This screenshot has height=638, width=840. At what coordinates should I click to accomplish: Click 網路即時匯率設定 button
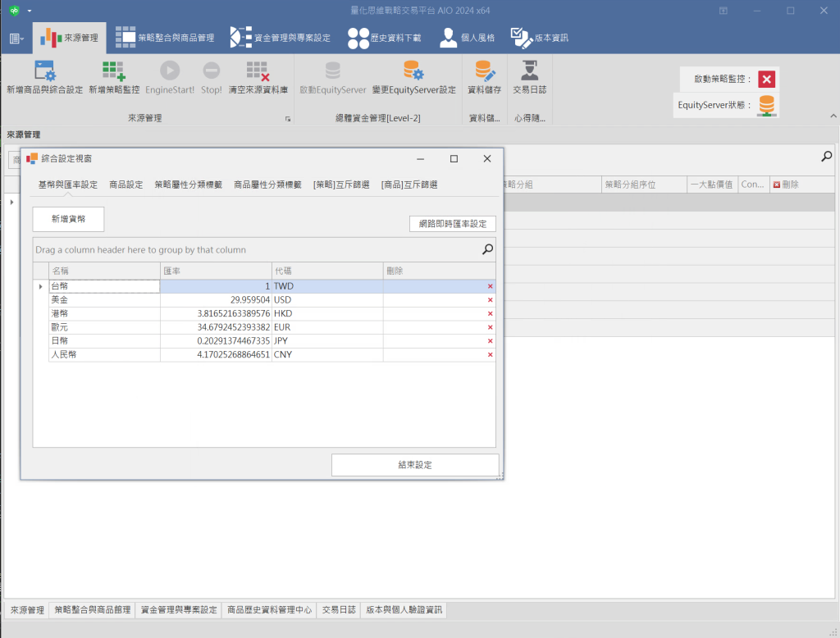(452, 224)
